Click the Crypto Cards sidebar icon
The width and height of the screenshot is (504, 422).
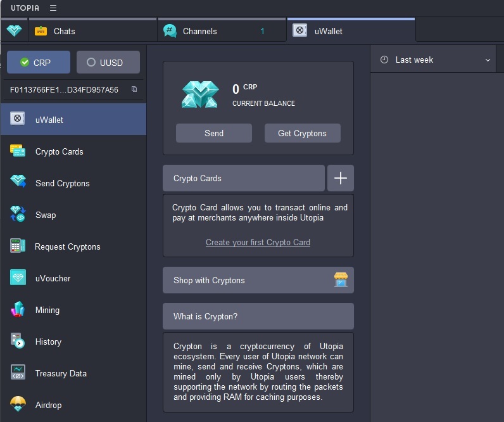(x=18, y=151)
